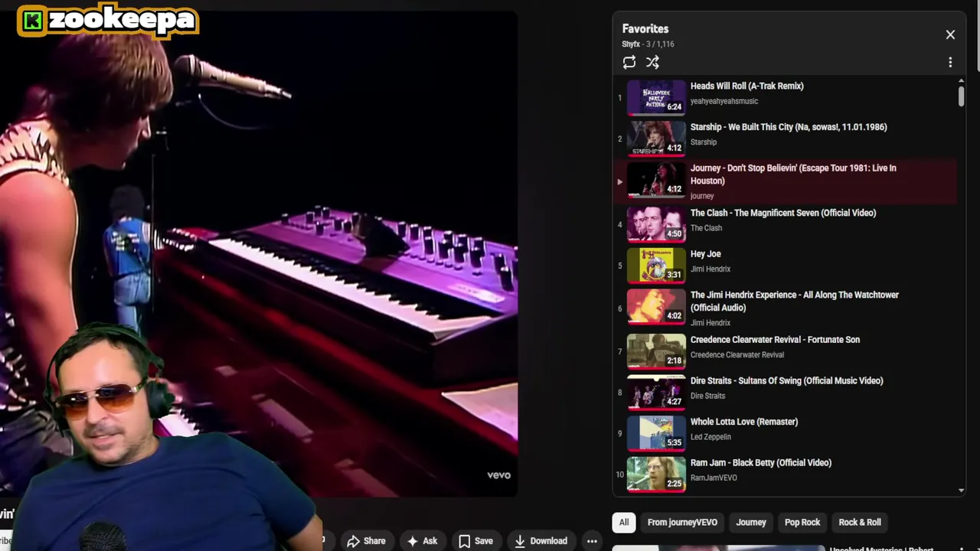The width and height of the screenshot is (980, 551).
Task: Select the Pop Rock filter chip
Action: [x=802, y=523]
